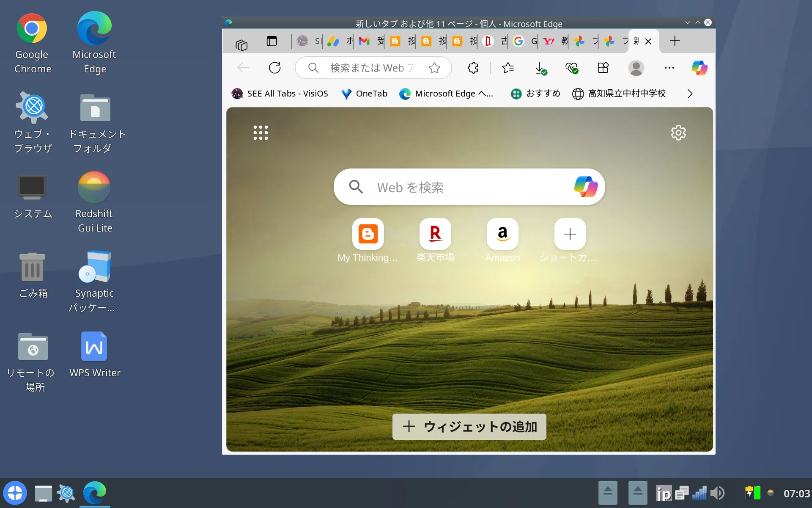Expand the favorites bar overflow chevron

point(690,94)
